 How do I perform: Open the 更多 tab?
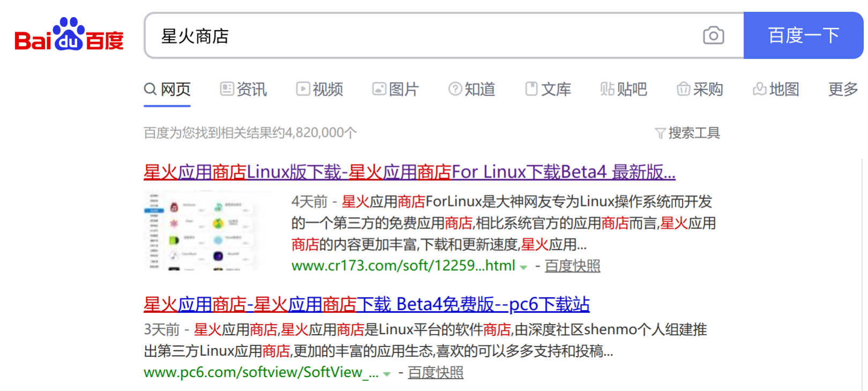click(x=843, y=88)
